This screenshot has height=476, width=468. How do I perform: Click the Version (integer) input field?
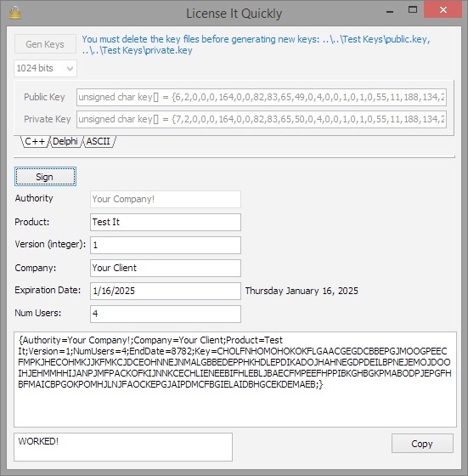coord(166,245)
